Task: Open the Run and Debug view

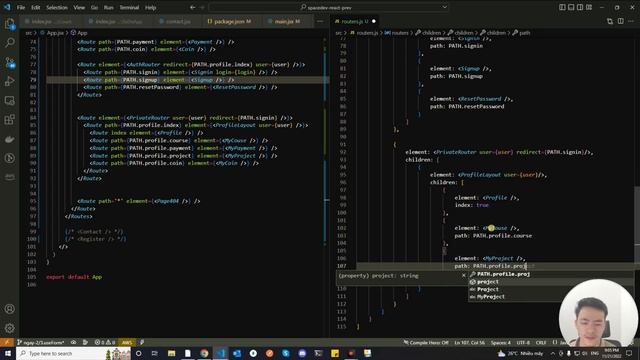Action: click(x=9, y=81)
